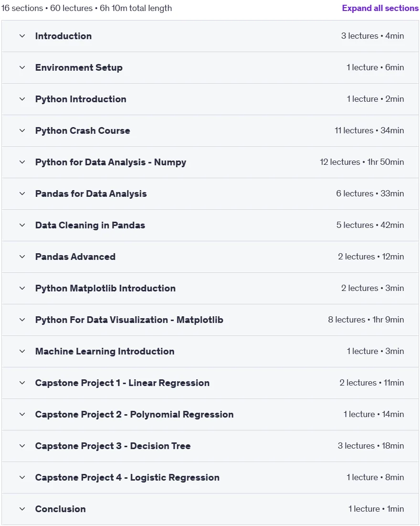Open Machine Learning Introduction chevron
Screen dimensions: 420x526
(x=22, y=351)
